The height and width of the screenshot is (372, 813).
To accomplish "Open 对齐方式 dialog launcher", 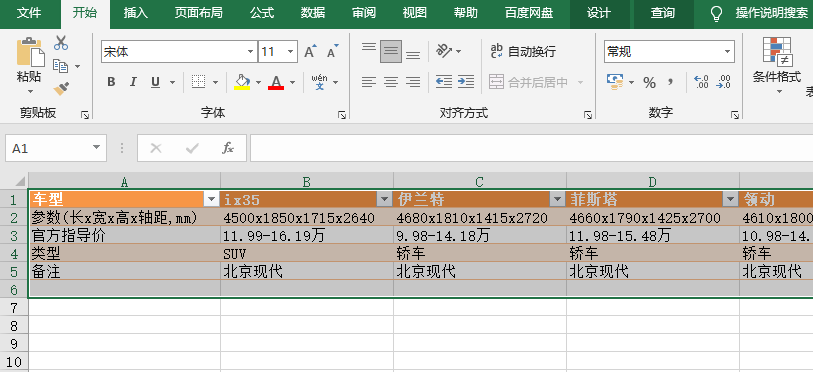I will coord(587,115).
